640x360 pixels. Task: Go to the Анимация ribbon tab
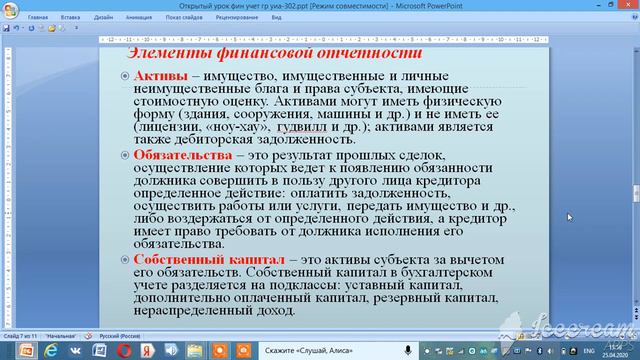coord(139,18)
